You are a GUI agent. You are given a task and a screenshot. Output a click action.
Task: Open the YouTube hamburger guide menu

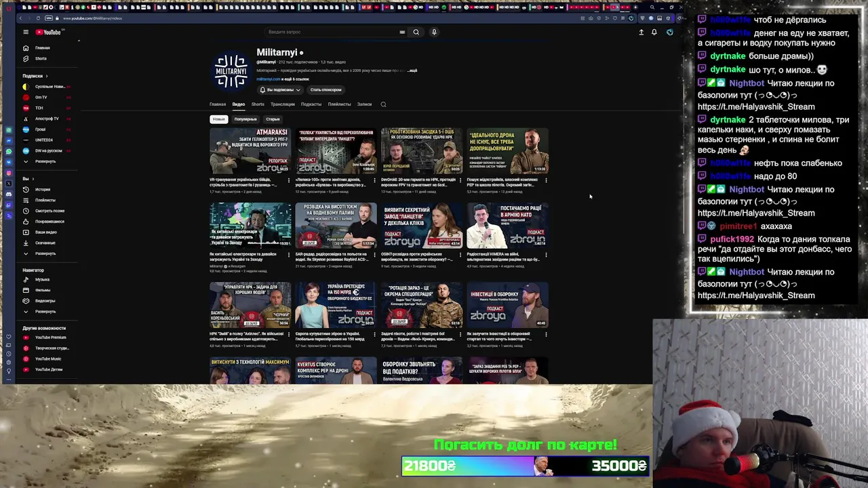(26, 32)
